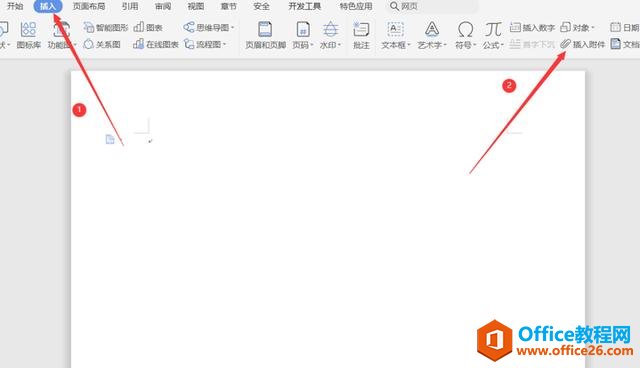Screen dimensions: 640x368
Task: Click the search box beside the tabs
Action: coord(432,6)
